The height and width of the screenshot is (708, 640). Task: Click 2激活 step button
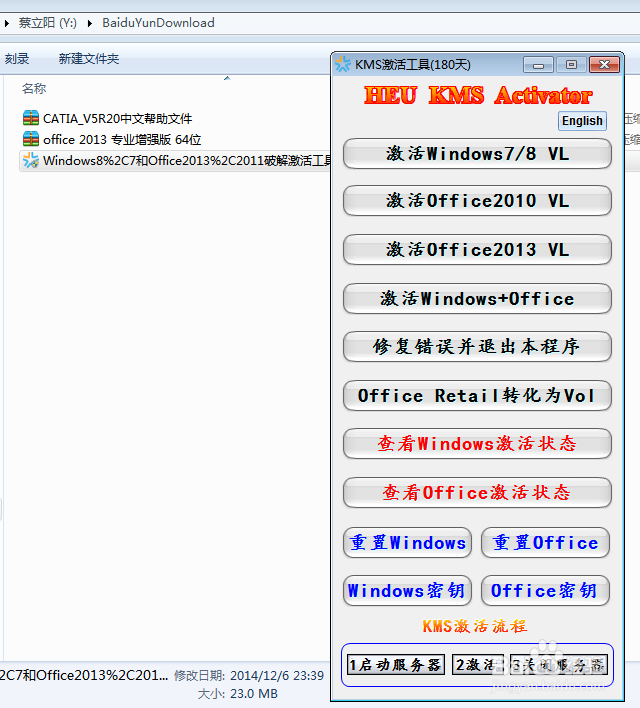click(x=478, y=665)
